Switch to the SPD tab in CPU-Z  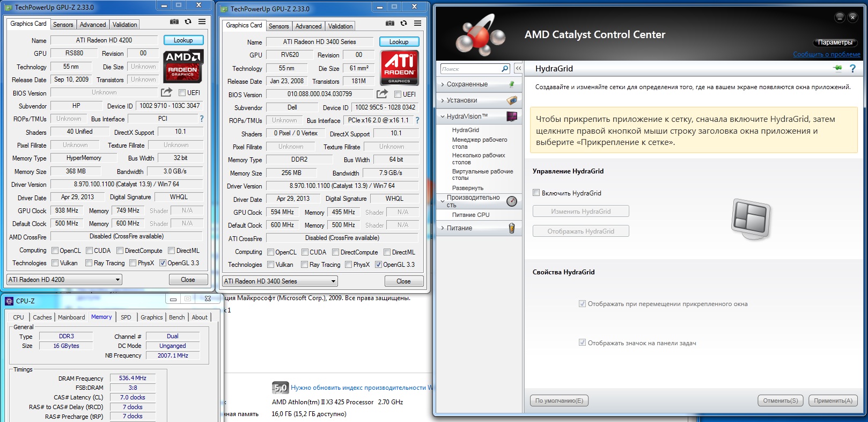(x=126, y=317)
